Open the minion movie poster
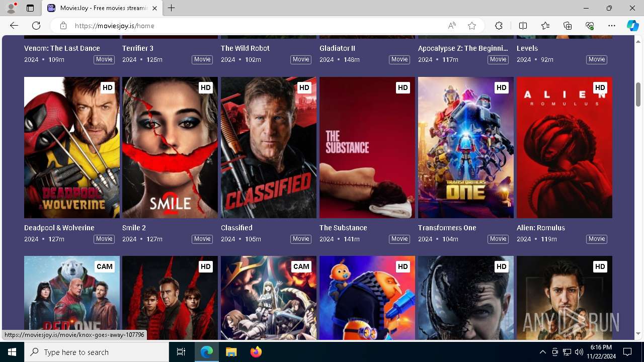The height and width of the screenshot is (362, 644). click(x=367, y=298)
